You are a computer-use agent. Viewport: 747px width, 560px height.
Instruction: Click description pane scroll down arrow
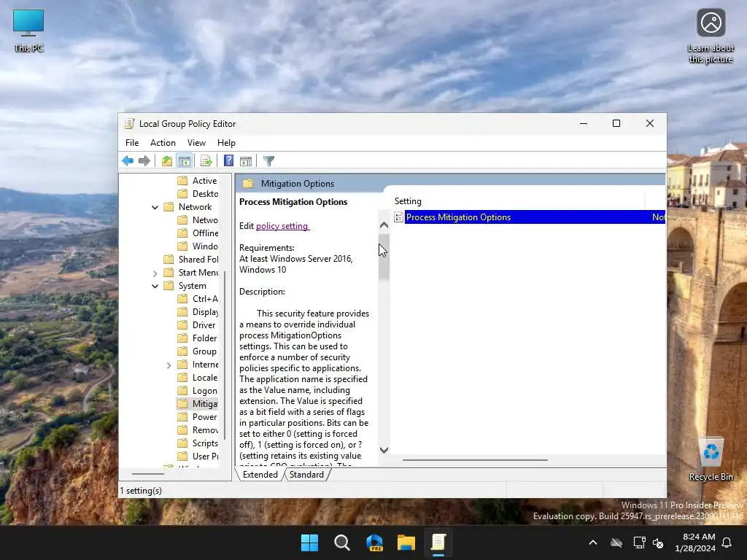pos(384,450)
